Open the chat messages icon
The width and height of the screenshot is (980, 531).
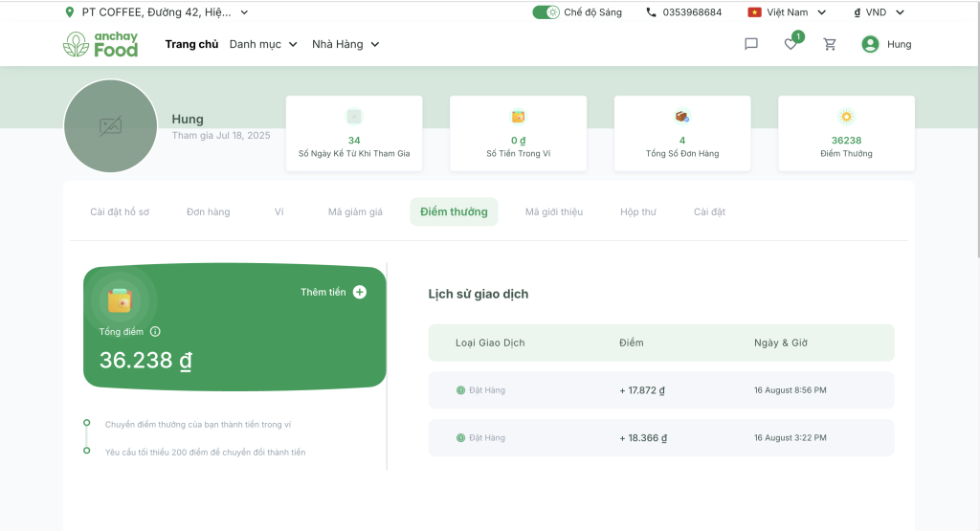point(751,44)
